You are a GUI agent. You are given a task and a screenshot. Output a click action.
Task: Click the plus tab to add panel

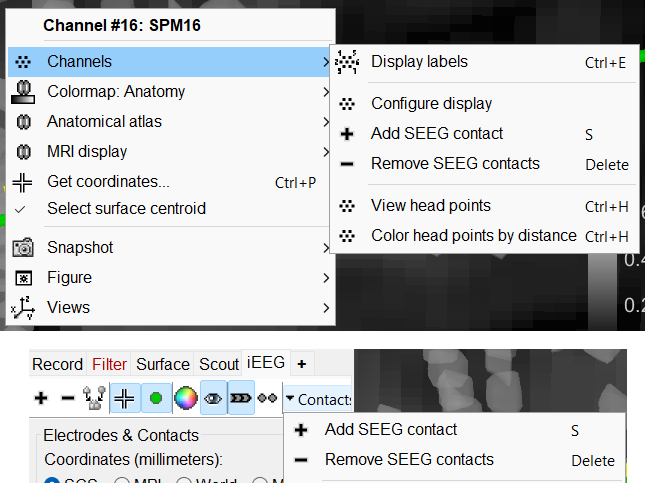[x=301, y=363]
